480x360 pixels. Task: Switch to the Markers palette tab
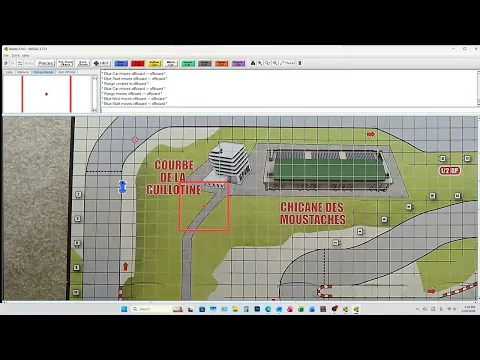click(23, 72)
